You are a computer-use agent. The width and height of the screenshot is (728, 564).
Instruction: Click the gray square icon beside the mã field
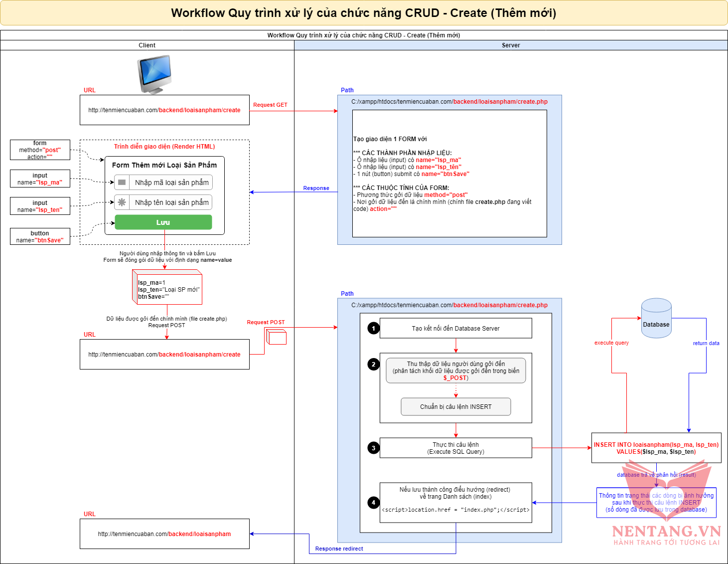click(122, 183)
